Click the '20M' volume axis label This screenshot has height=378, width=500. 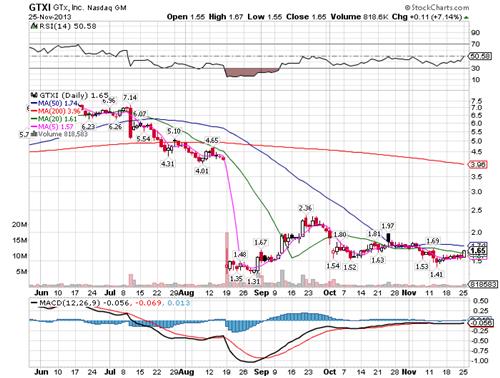point(20,225)
